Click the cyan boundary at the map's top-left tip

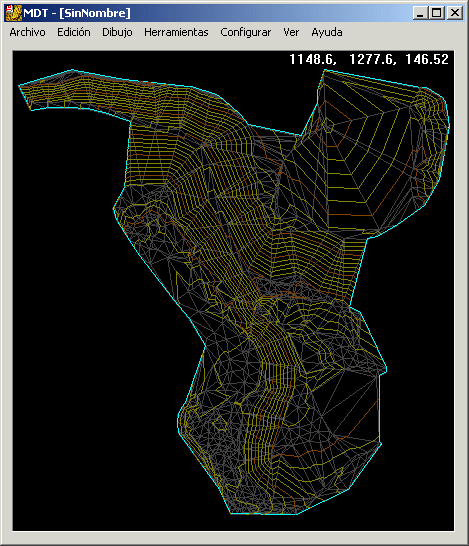tap(19, 85)
